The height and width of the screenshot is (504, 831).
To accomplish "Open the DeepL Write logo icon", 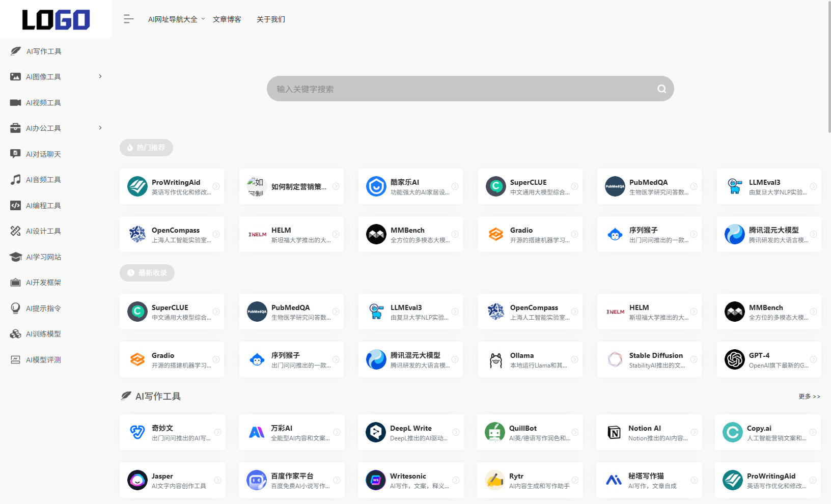I will point(376,432).
